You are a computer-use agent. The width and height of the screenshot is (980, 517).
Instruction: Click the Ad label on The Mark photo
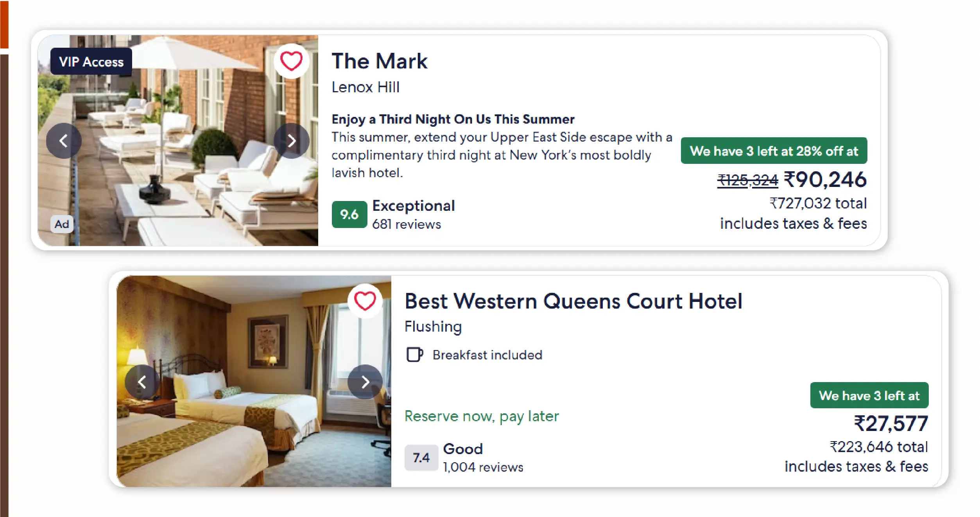tap(62, 224)
